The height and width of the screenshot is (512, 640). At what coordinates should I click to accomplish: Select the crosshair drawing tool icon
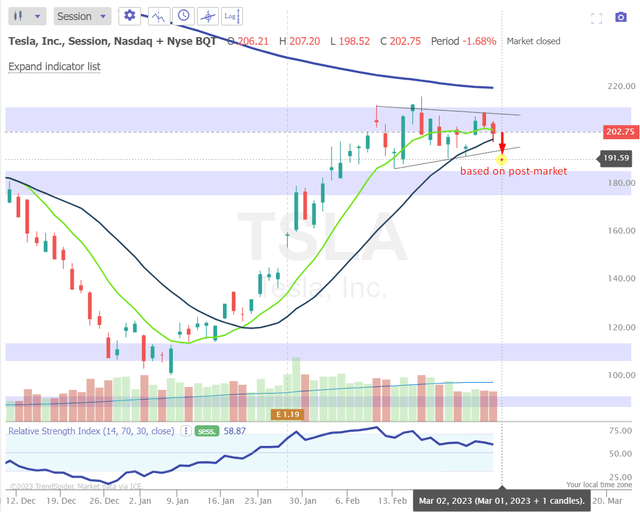coord(208,16)
